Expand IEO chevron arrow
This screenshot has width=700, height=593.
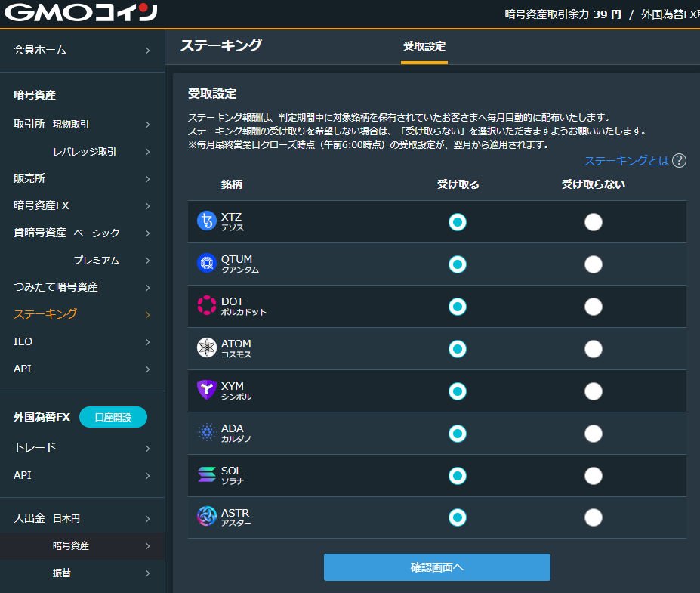coord(148,342)
